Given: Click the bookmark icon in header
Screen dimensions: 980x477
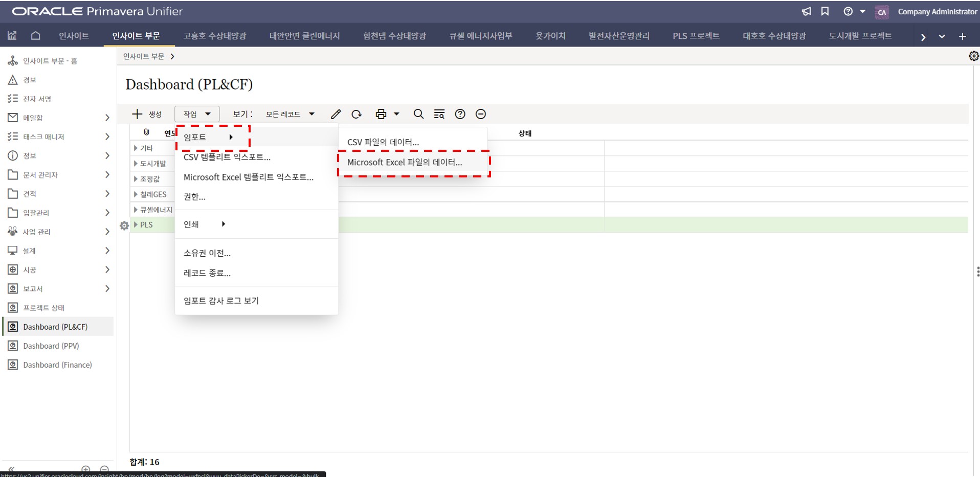Looking at the screenshot, I should (825, 11).
